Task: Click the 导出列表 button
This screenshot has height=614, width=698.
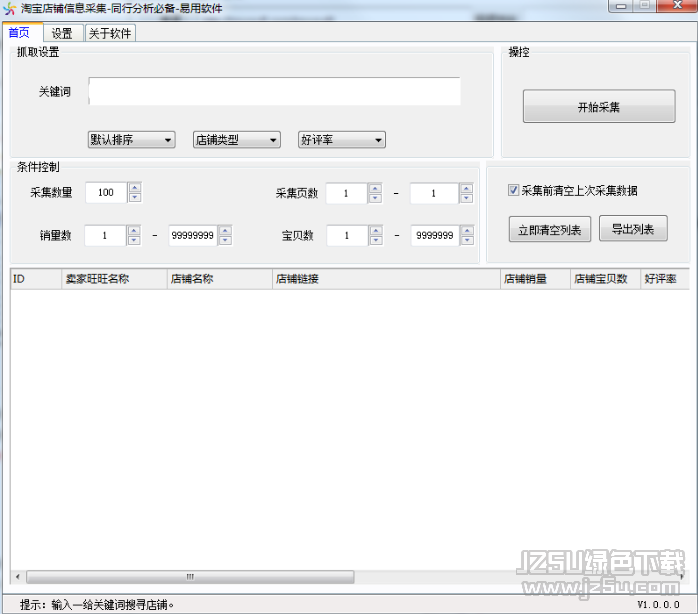Action: point(633,229)
